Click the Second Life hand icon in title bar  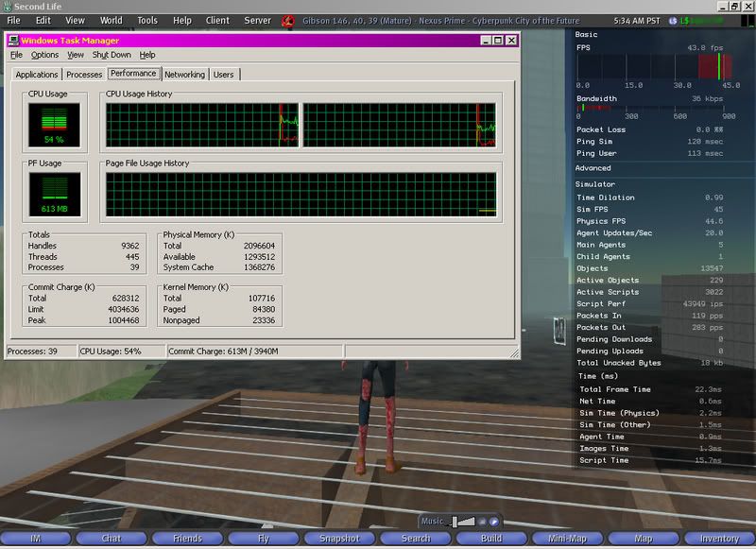[8, 7]
